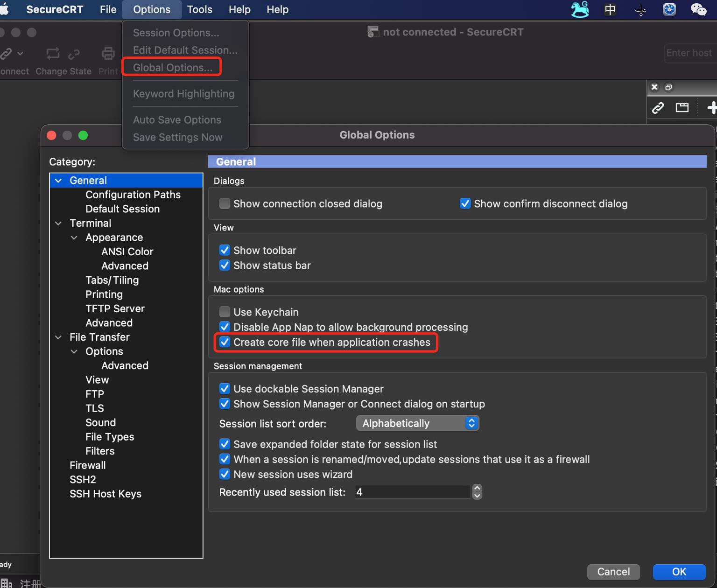This screenshot has height=588, width=717.
Task: Select Printing category
Action: [104, 294]
